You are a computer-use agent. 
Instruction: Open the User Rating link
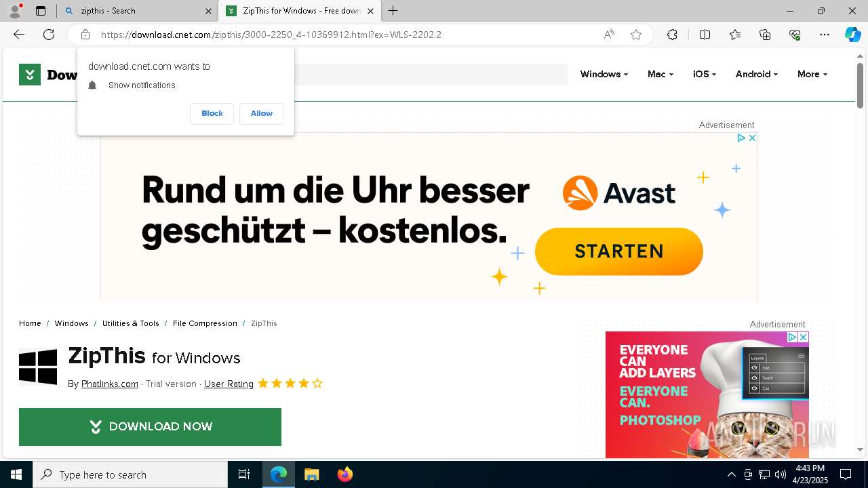[x=229, y=384]
